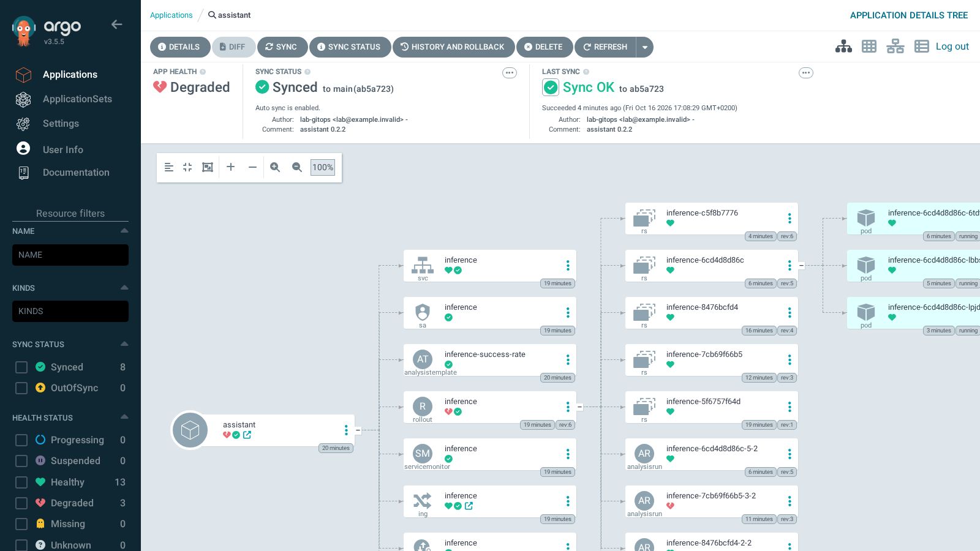Open the more options button in Sync Status
This screenshot has height=551, width=980.
[509, 73]
